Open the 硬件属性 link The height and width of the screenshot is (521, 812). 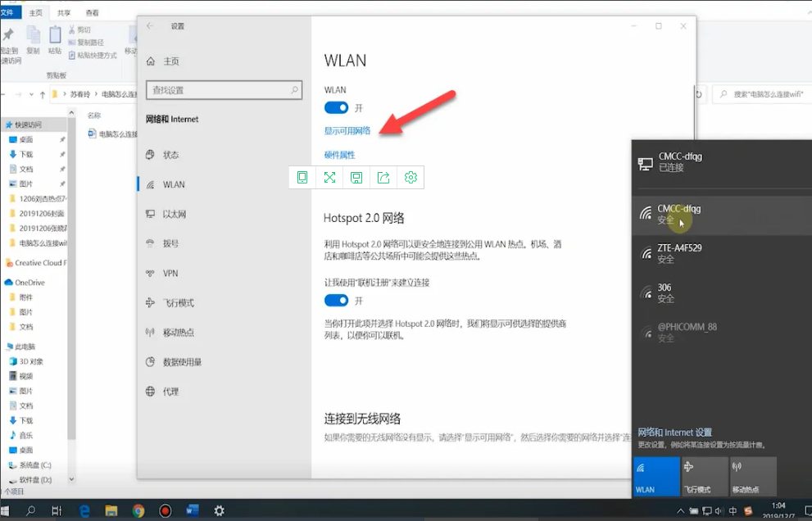[339, 155]
